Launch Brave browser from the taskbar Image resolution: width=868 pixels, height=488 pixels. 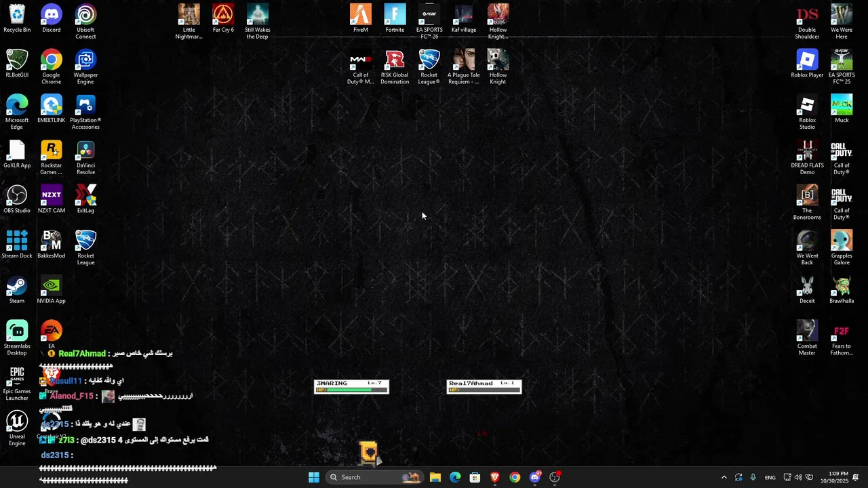pyautogui.click(x=495, y=477)
